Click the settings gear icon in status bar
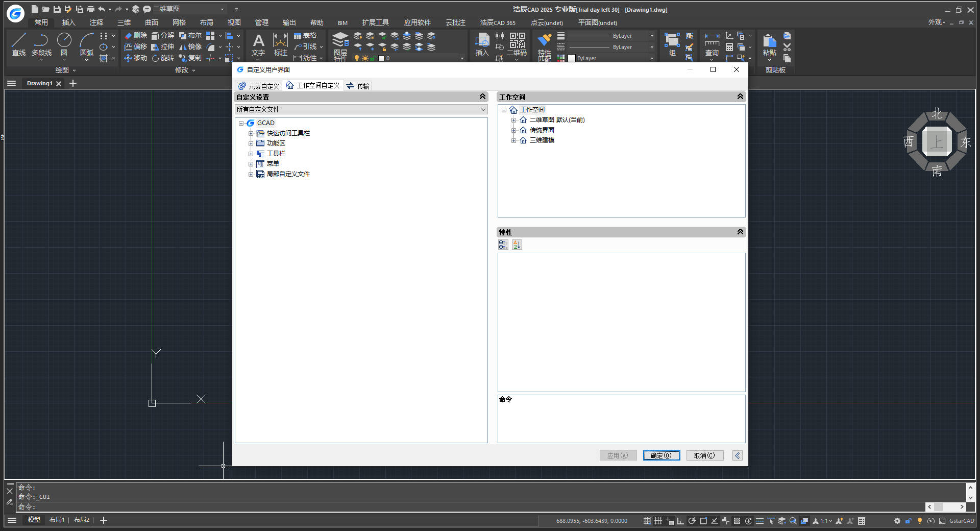 click(897, 521)
